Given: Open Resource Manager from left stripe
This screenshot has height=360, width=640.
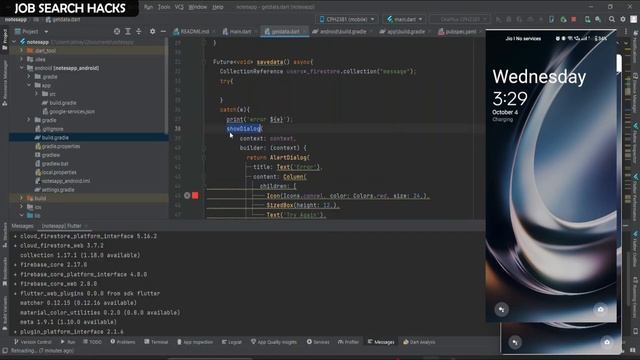Looking at the screenshot, I should pos(5,84).
